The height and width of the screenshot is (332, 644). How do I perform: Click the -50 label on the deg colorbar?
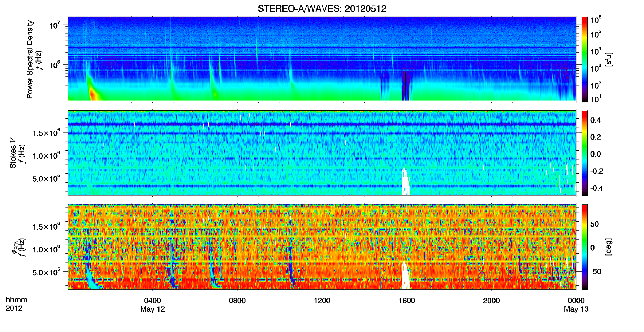point(596,271)
